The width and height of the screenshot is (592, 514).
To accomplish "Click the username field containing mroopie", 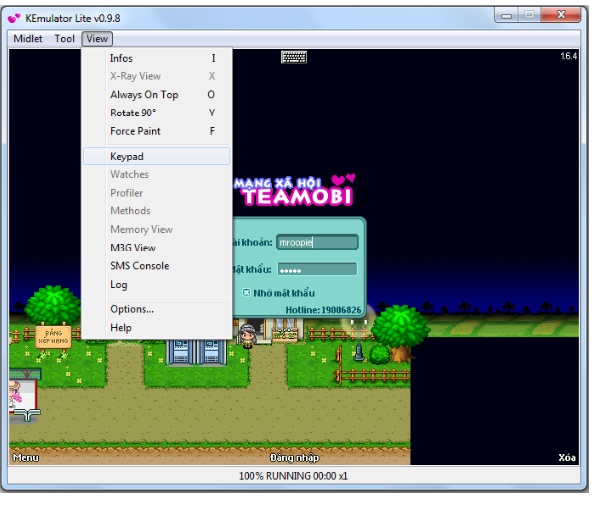I will 317,242.
